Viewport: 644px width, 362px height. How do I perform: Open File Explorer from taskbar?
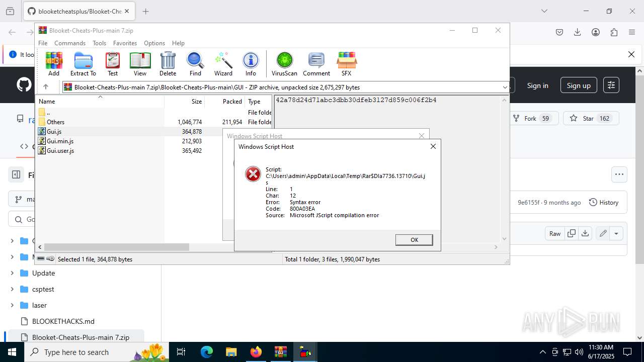tap(231, 352)
